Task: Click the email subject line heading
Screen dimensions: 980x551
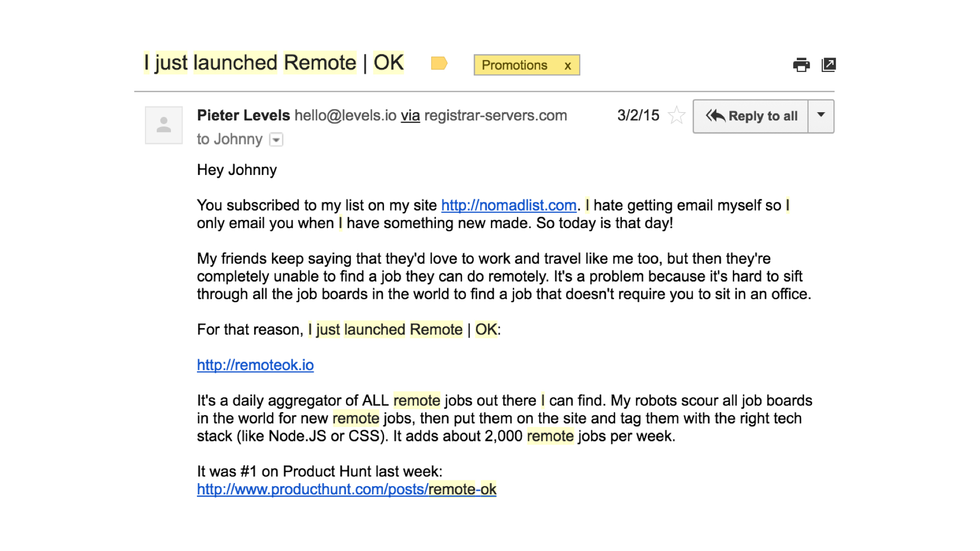Action: point(274,63)
